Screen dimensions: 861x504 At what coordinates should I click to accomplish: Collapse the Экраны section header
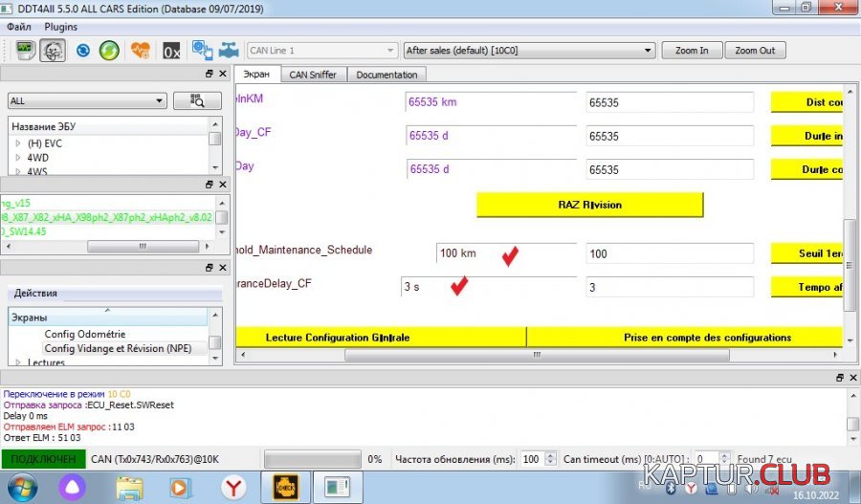(107, 317)
